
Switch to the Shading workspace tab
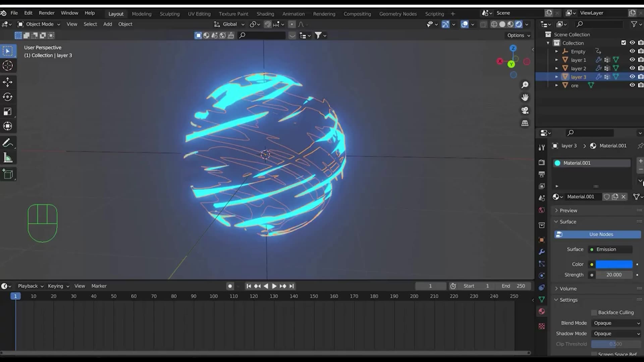click(265, 14)
